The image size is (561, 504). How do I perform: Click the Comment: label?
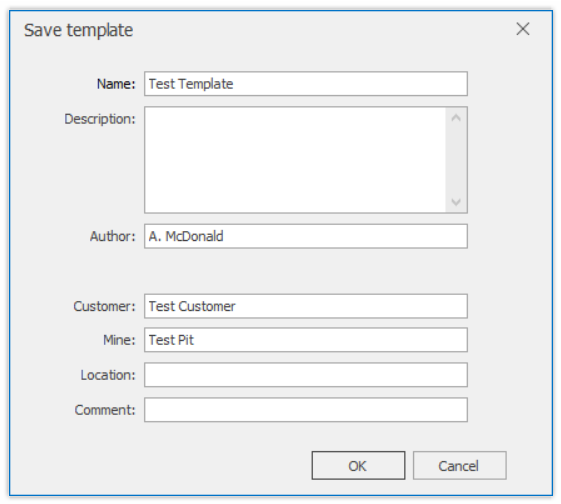105,410
